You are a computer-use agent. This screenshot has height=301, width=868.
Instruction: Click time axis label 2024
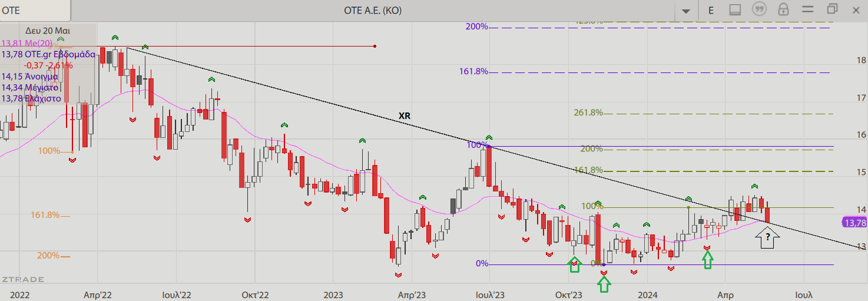click(x=648, y=294)
